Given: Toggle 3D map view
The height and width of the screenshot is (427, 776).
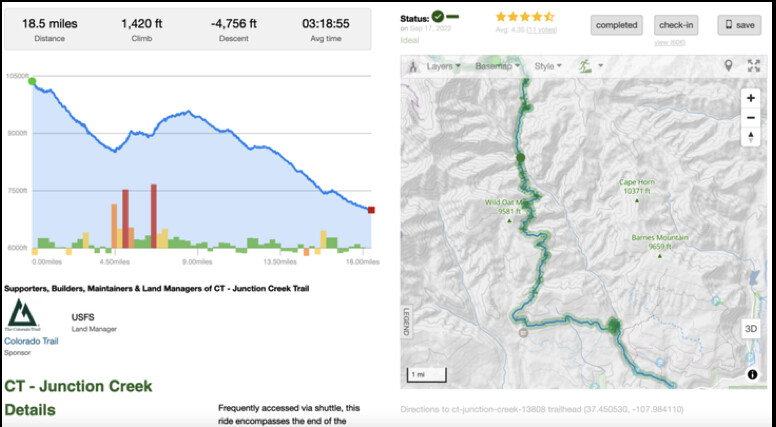Looking at the screenshot, I should (750, 328).
